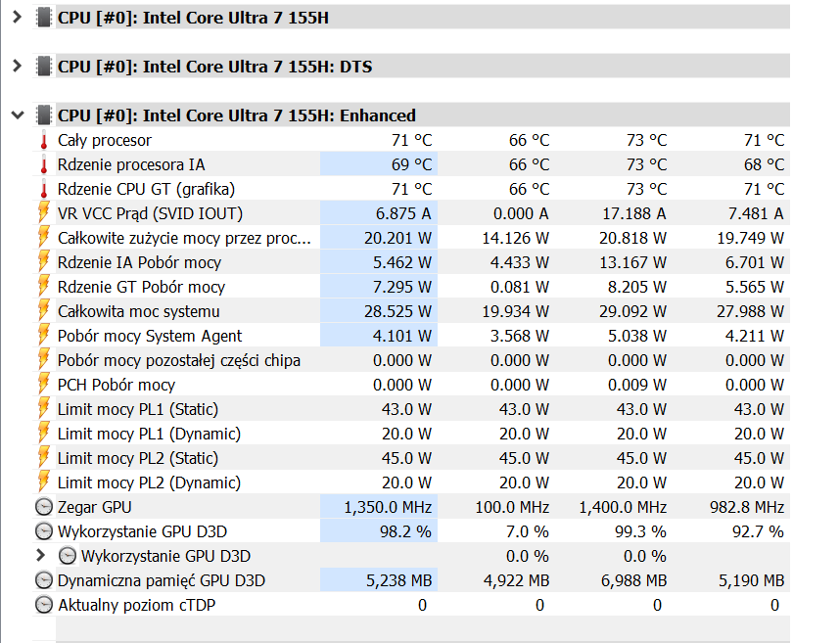The width and height of the screenshot is (840, 643).
Task: Expand the nested Wykorzystanie GPU D3D row
Action: [x=40, y=556]
